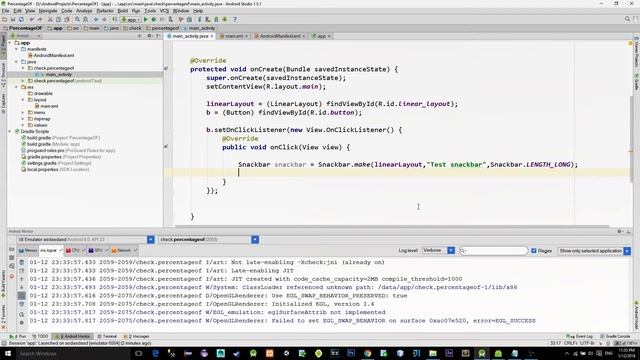Open the Messages tool window tab
This screenshot has width=640, height=360.
137,336
